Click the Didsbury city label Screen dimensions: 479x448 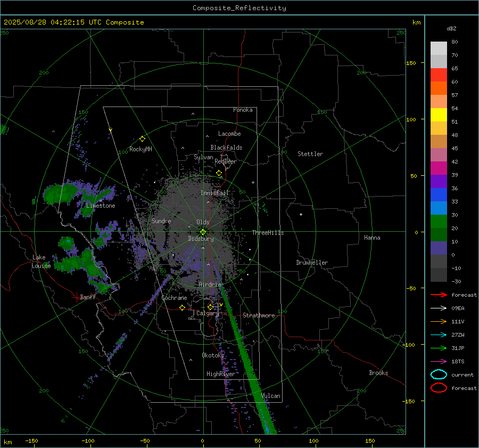(x=201, y=239)
